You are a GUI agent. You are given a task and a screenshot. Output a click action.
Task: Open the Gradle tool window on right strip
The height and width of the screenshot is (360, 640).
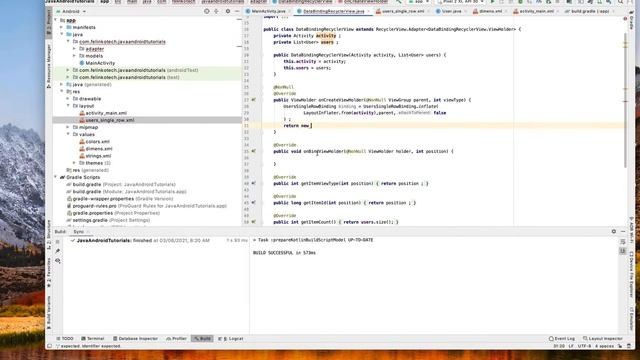click(631, 20)
